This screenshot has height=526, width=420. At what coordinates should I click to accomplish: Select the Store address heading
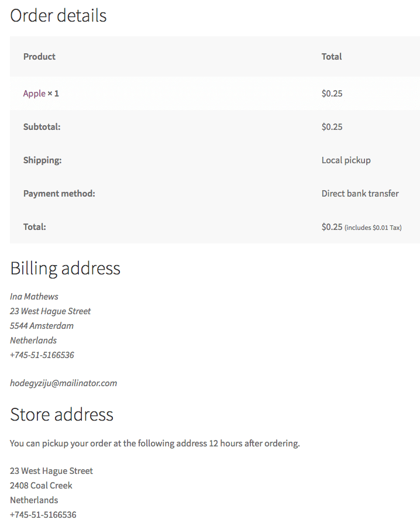(62, 414)
